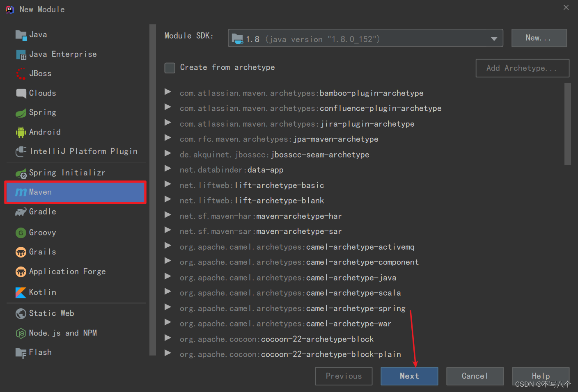Expand camel-archetype-activemq node
Viewport: 578px width, 392px height.
(167, 245)
